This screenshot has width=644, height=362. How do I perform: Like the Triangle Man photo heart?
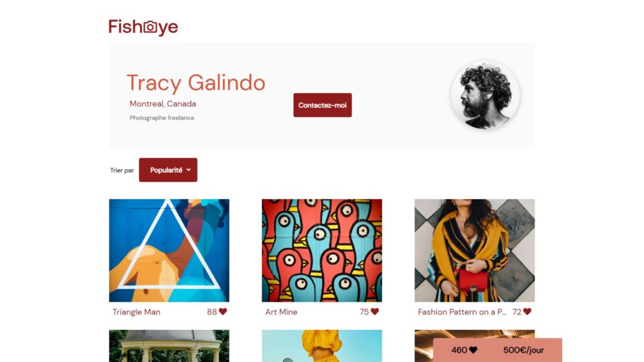[223, 312]
